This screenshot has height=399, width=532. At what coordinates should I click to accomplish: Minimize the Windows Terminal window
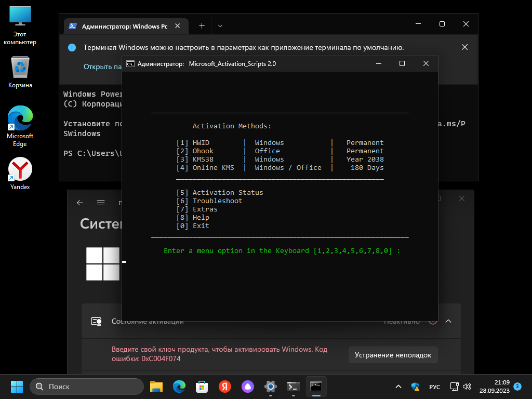(x=418, y=24)
